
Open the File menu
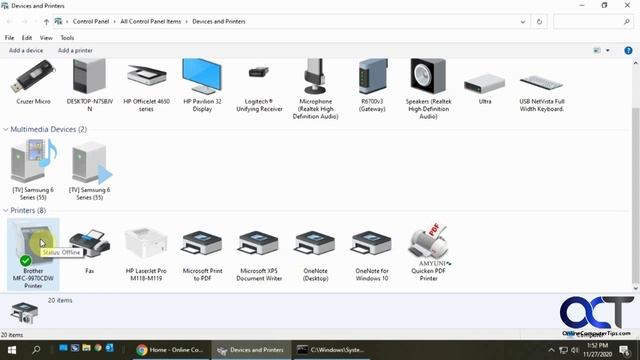(x=9, y=38)
